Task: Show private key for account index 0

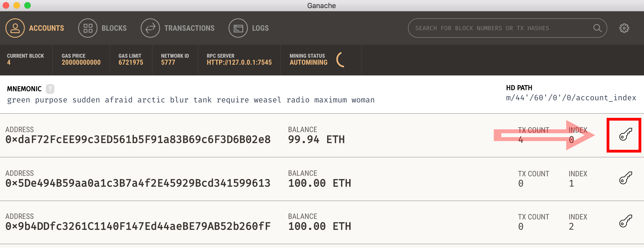Action: (x=625, y=134)
